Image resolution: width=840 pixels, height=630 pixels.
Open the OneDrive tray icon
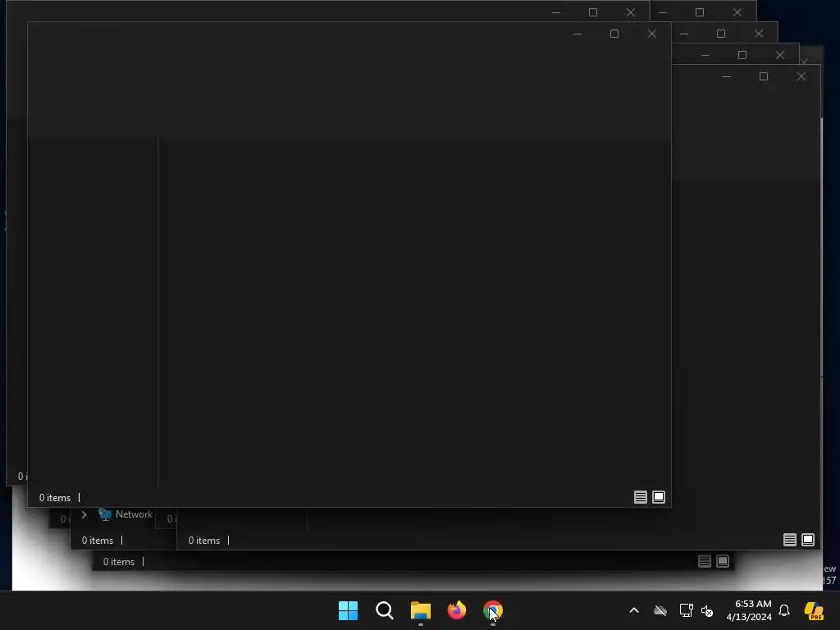pyautogui.click(x=660, y=610)
